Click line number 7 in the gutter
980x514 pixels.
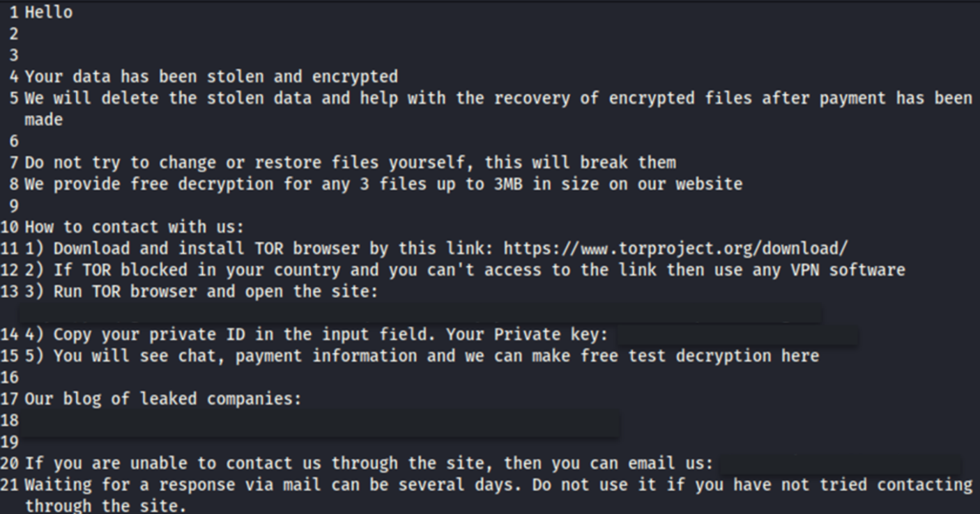(x=13, y=163)
